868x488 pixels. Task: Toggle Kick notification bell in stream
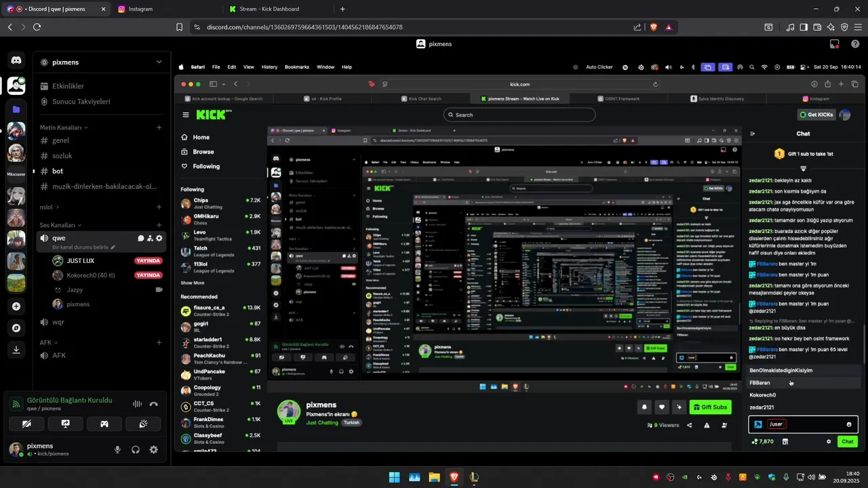click(x=644, y=407)
